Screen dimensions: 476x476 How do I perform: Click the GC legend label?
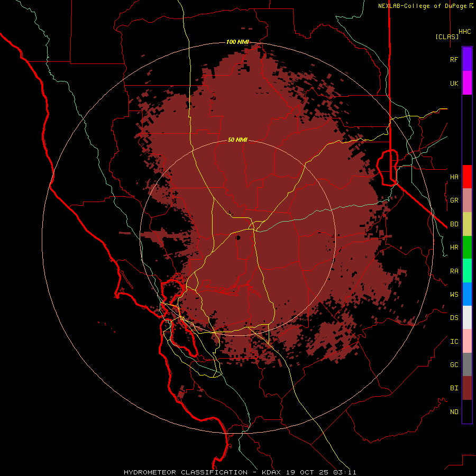coord(454,365)
